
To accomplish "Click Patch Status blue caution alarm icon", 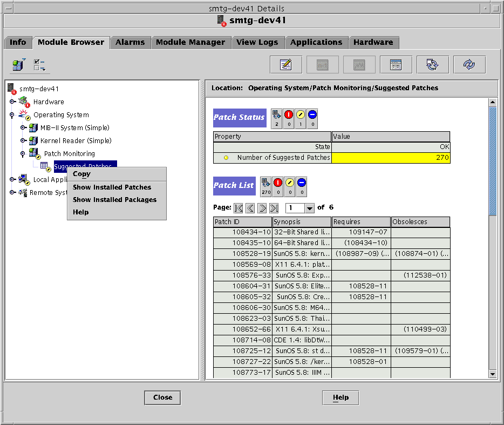I will (312, 118).
